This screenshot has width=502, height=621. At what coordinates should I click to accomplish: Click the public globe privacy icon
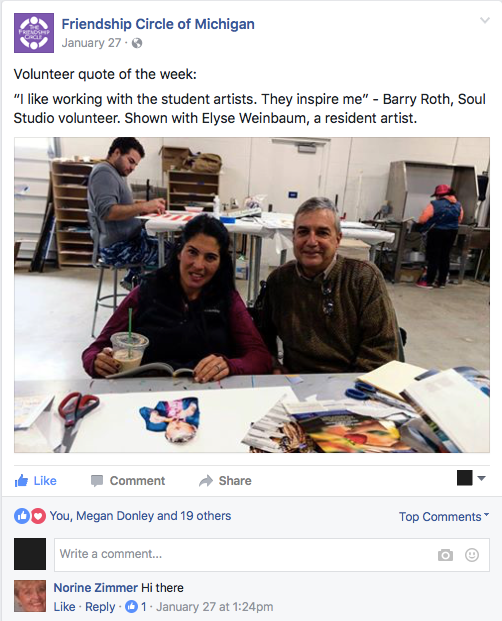coord(137,43)
